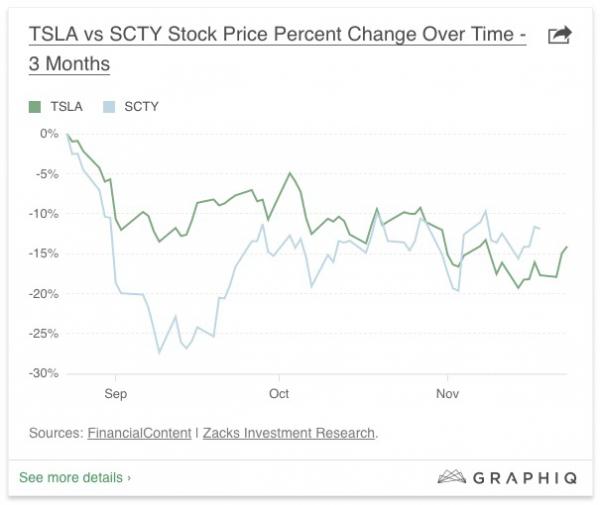Image resolution: width=600 pixels, height=505 pixels.
Task: Expand the See more details chevron
Action: [x=129, y=478]
